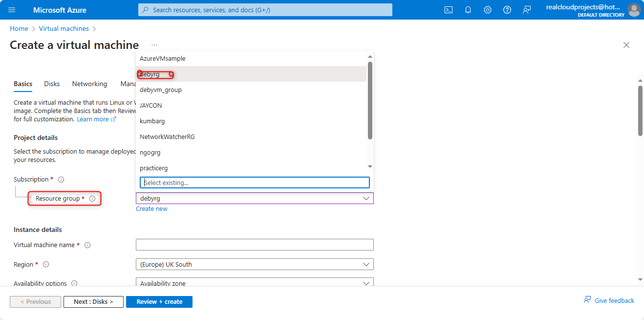
Task: Open the portal hamburger menu
Action: click(12, 10)
